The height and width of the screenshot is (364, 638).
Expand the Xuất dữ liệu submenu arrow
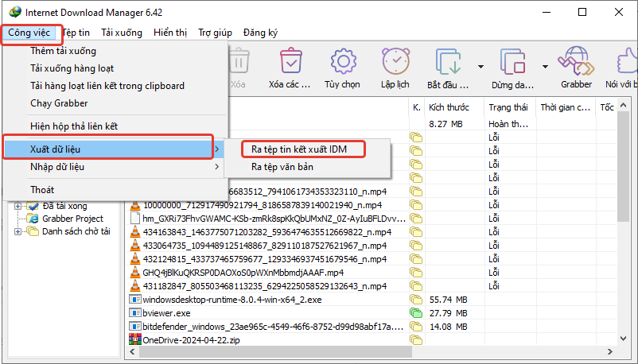[x=217, y=149]
